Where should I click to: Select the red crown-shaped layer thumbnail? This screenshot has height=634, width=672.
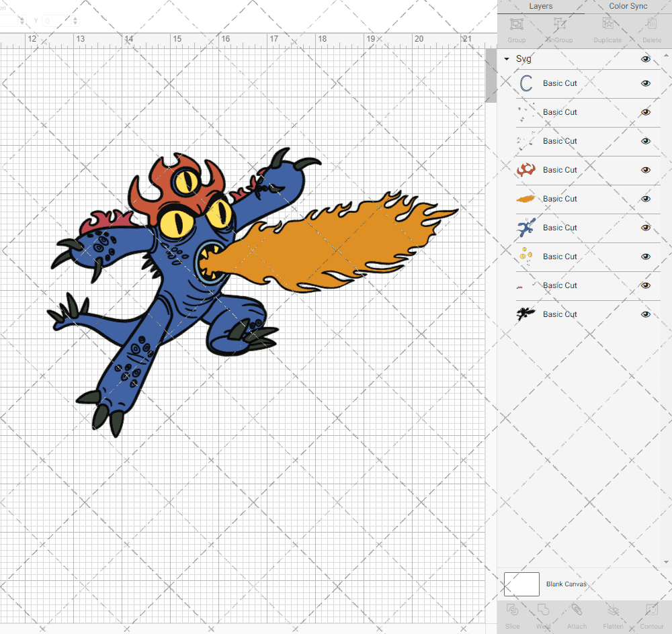coord(526,170)
